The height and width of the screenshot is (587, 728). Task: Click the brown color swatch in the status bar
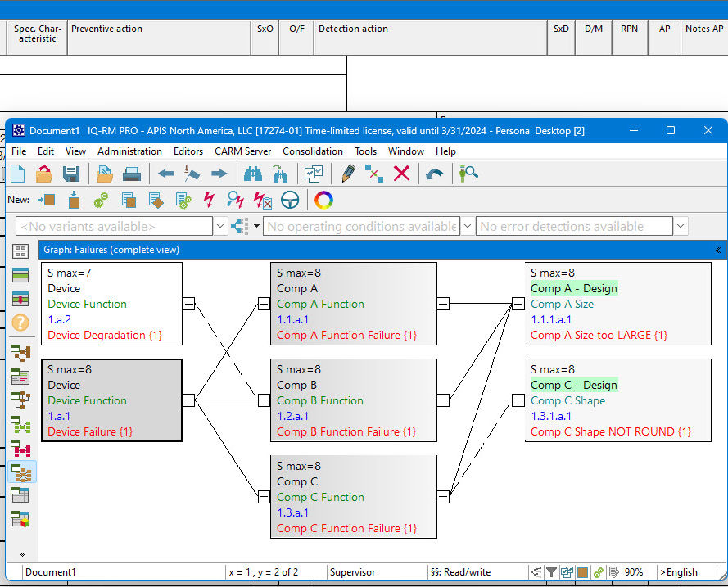[x=584, y=571]
